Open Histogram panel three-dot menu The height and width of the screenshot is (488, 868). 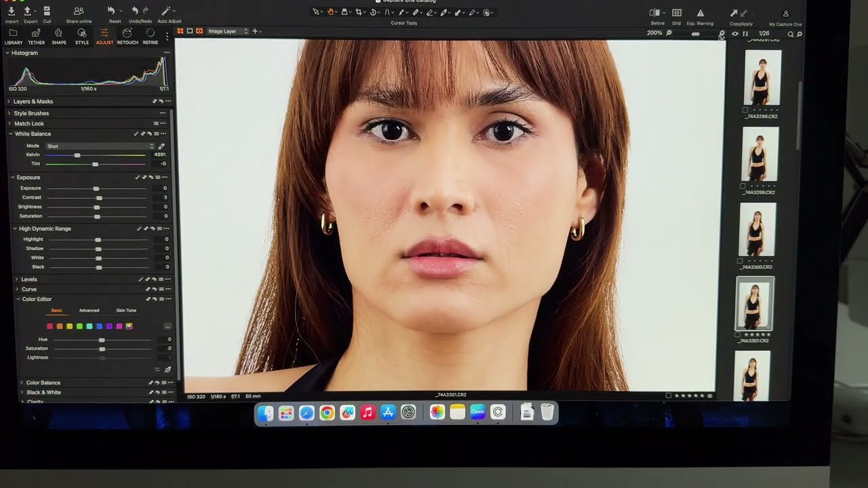coord(167,52)
